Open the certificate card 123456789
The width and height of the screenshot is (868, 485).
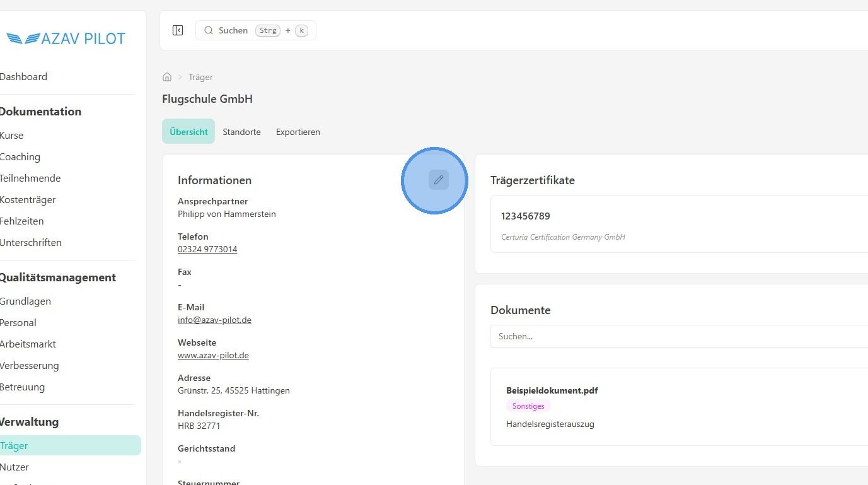(679, 224)
